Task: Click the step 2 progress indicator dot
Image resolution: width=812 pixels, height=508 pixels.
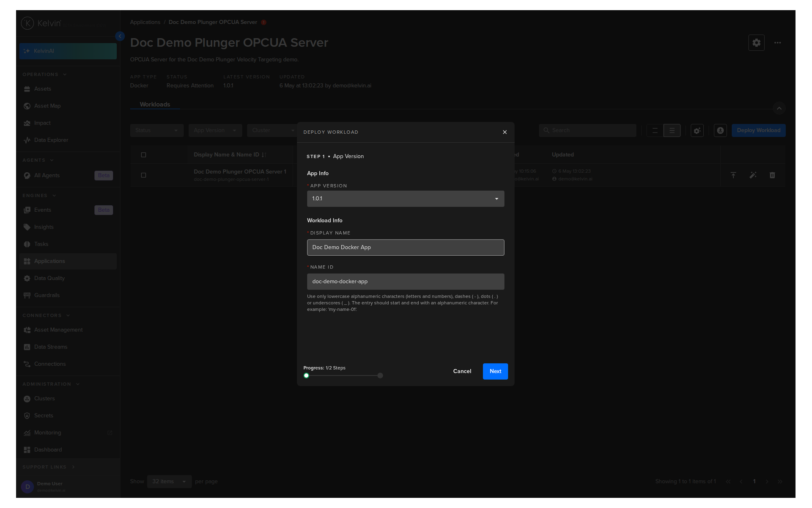Action: coord(380,375)
